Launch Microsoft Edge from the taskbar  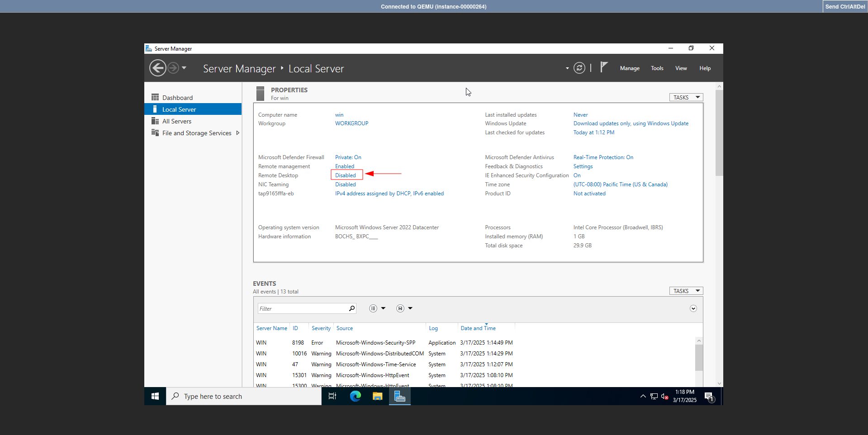pos(355,396)
